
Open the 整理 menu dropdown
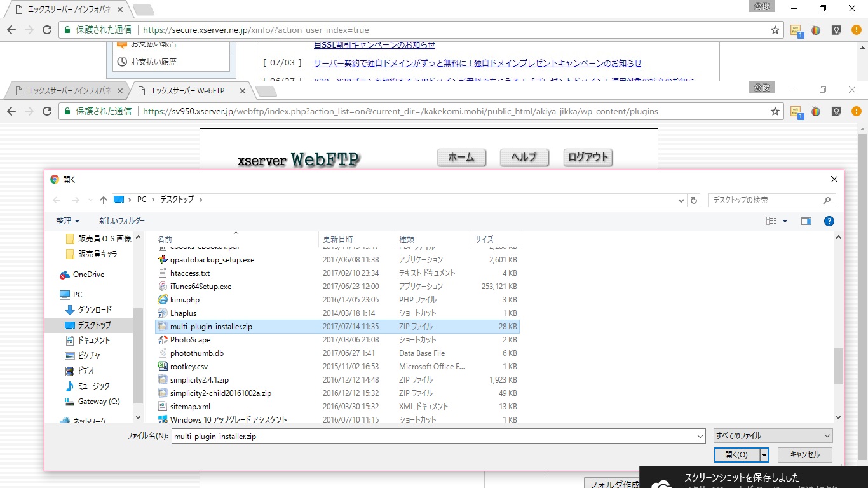pos(68,221)
